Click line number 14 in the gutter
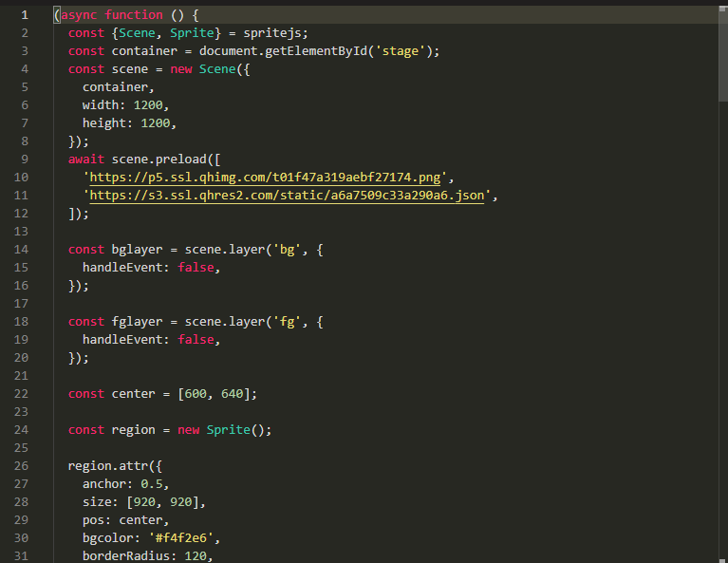This screenshot has width=728, height=563. point(21,250)
